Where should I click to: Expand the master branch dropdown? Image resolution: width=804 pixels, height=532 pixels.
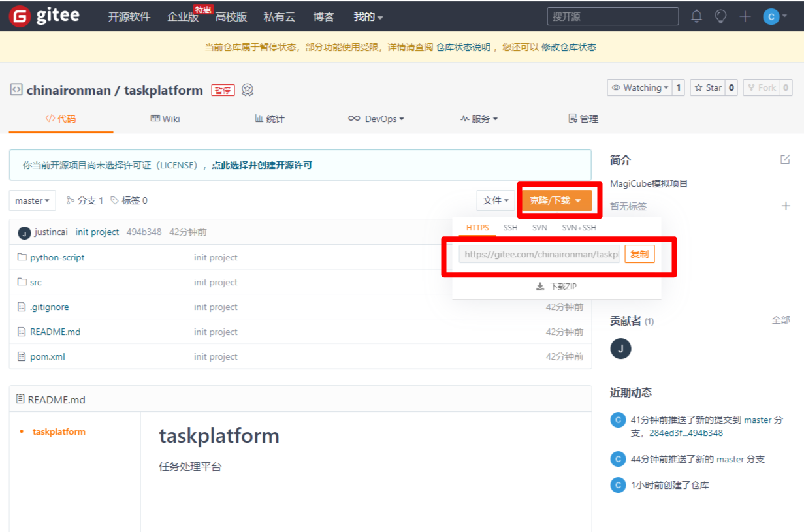[x=32, y=200]
